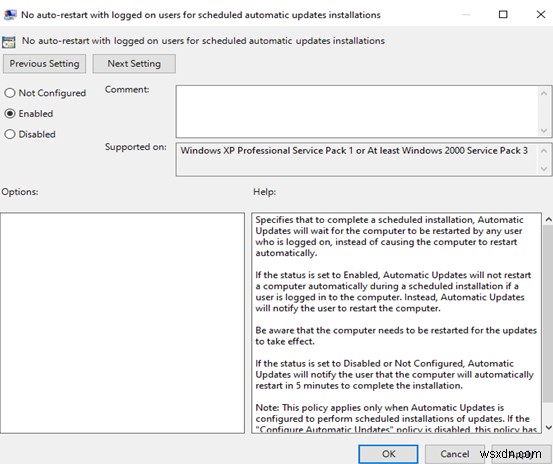This screenshot has height=464, width=553.
Task: Click help text 'If the status is set to Disabled'
Action: (x=394, y=374)
